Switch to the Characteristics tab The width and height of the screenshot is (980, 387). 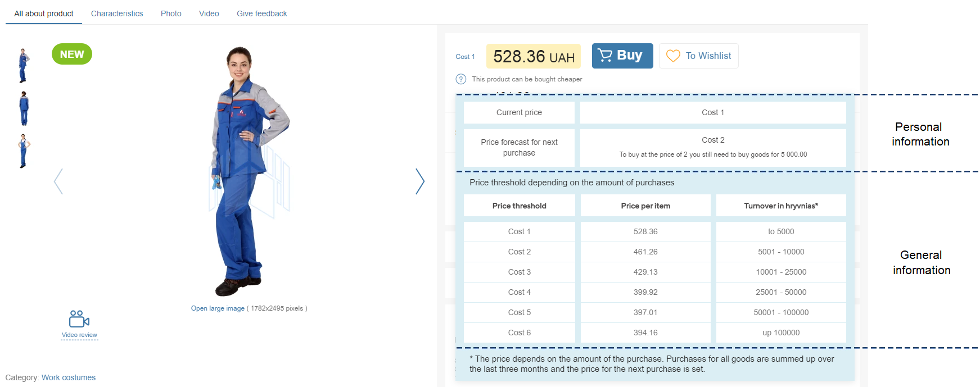pyautogui.click(x=117, y=13)
